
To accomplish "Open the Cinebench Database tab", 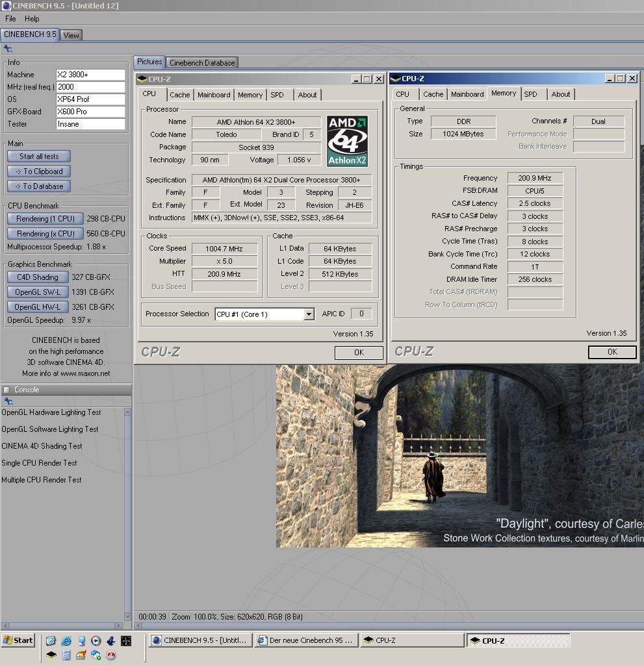I will (x=202, y=63).
